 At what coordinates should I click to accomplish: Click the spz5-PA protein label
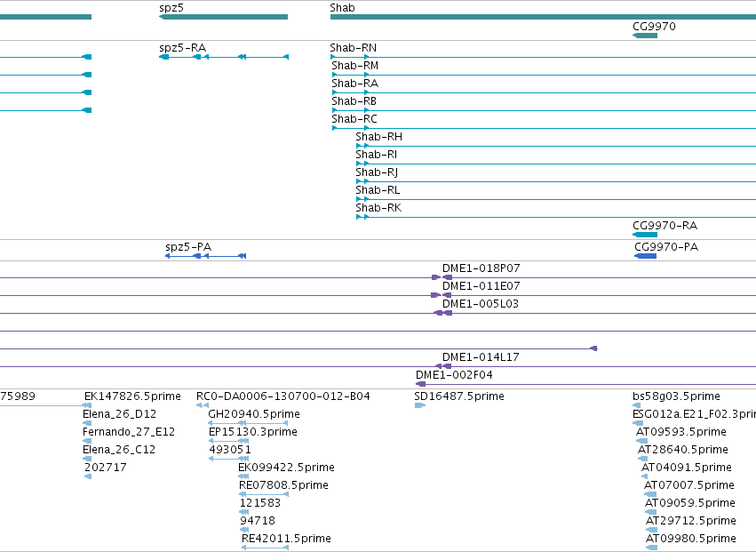point(188,247)
